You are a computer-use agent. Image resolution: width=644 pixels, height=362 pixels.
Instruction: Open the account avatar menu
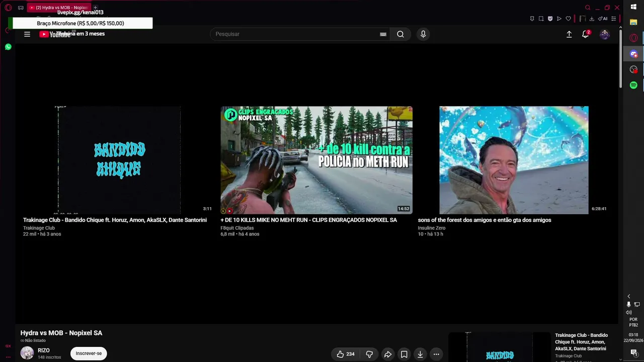point(605,34)
